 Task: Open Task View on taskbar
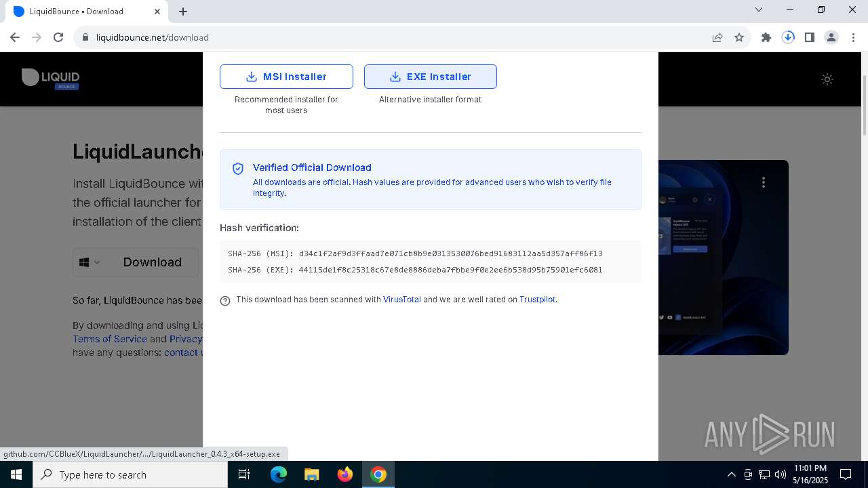tap(244, 474)
